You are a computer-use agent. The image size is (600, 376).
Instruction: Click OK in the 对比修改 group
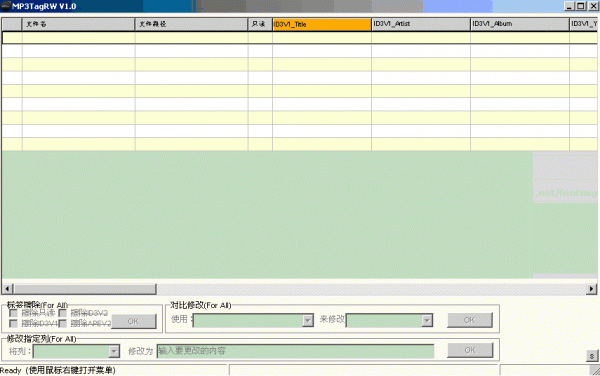(x=470, y=320)
